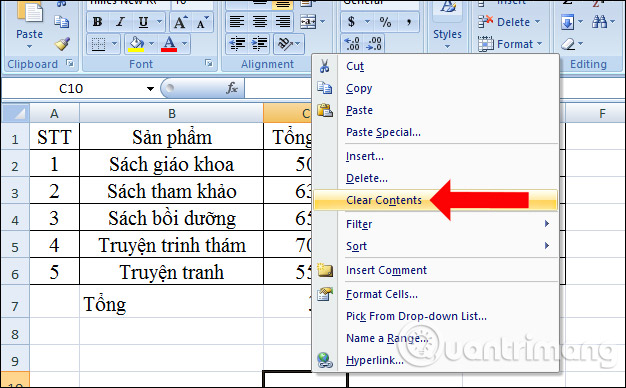626x388 pixels.
Task: Open the Fill Color dropdown arrow
Action: 151,44
